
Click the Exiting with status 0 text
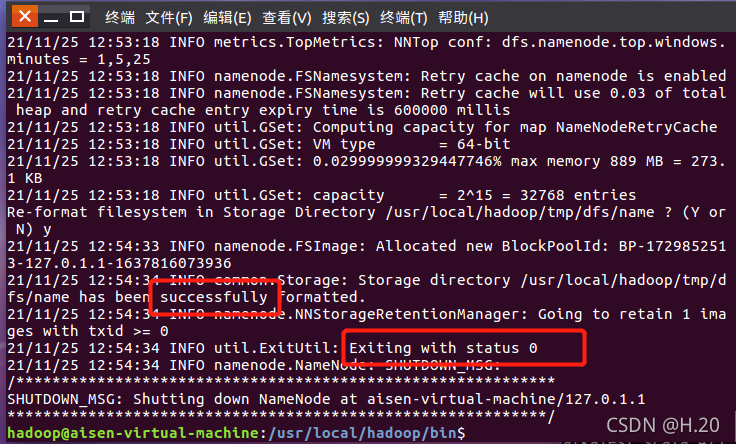443,348
